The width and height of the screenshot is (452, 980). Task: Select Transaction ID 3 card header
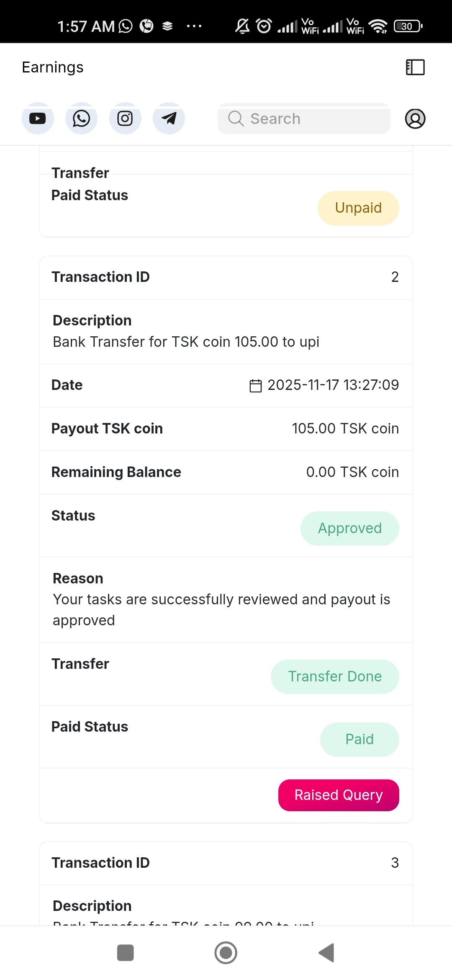tap(226, 863)
